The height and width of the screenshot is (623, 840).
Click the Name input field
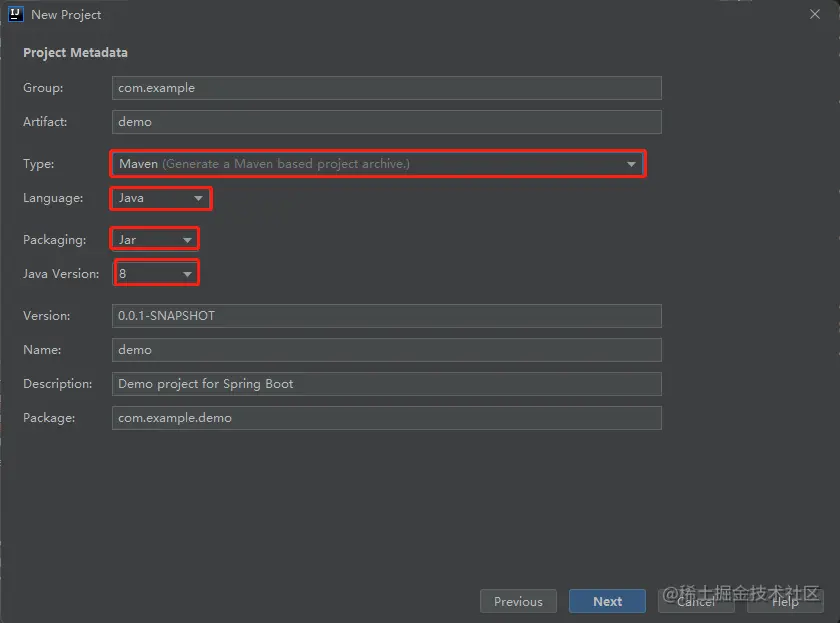click(386, 350)
